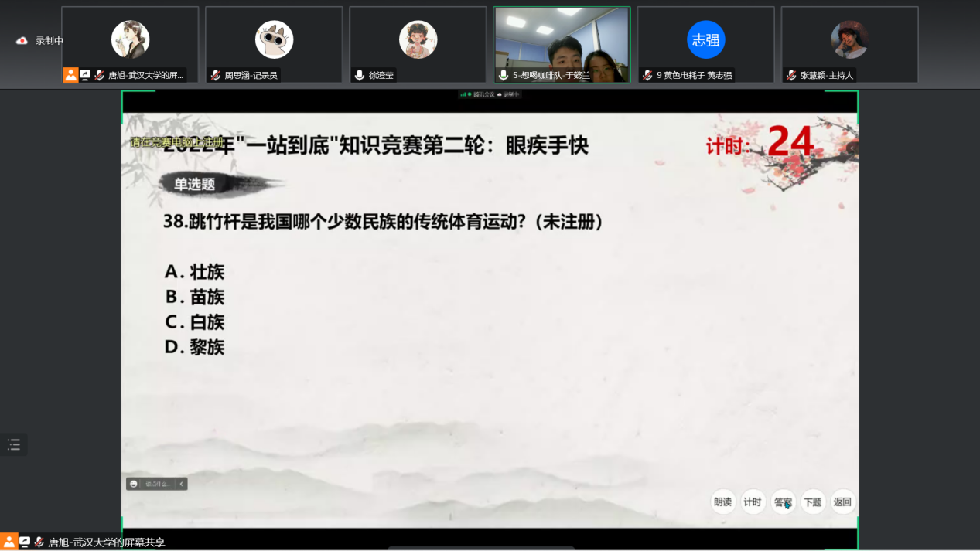Click 张慧颖-主持人's muted microphone icon
This screenshot has width=980, height=551.
(x=790, y=75)
